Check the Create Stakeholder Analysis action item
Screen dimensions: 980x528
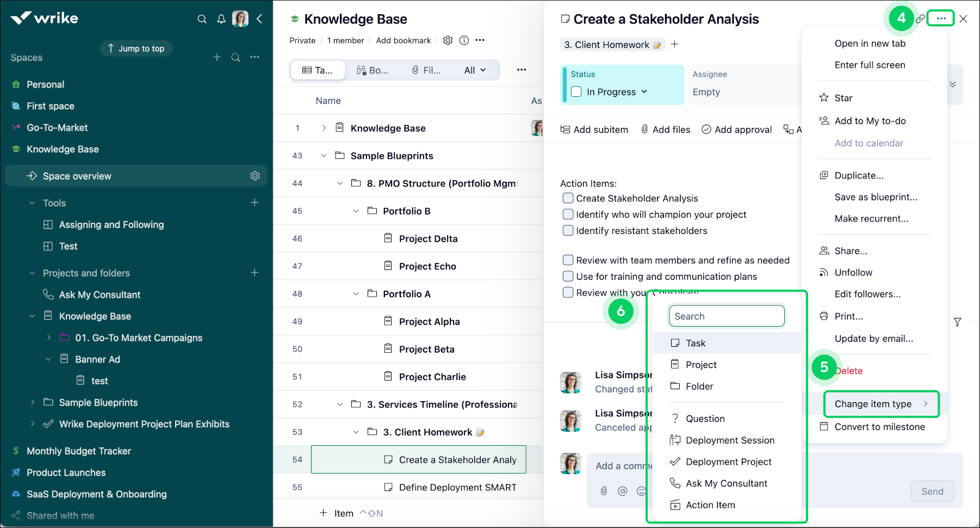(x=568, y=198)
